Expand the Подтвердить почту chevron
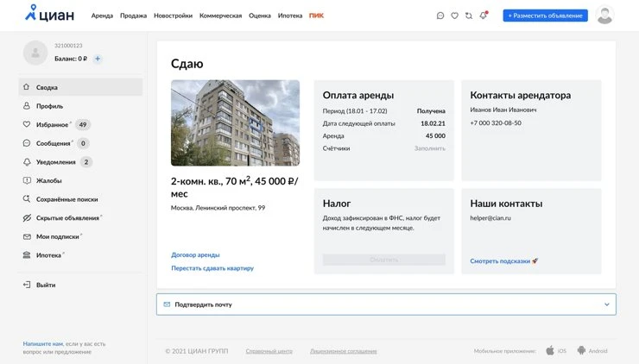 [x=607, y=304]
